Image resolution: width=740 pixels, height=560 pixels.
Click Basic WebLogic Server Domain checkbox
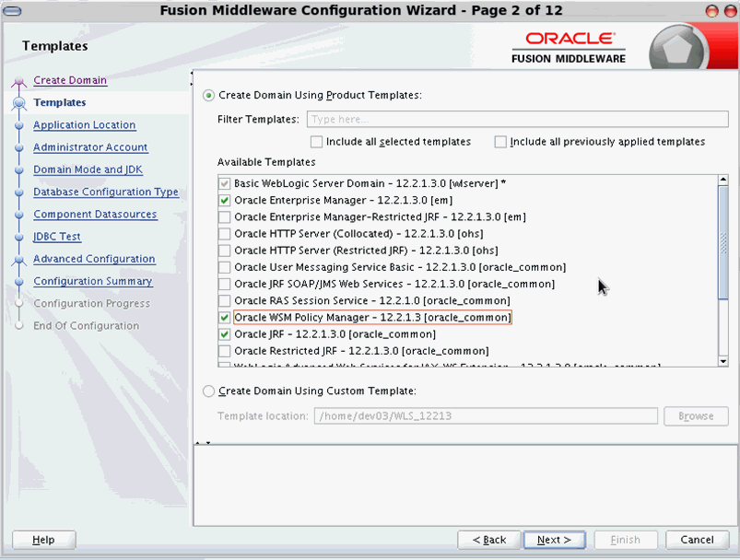[225, 183]
